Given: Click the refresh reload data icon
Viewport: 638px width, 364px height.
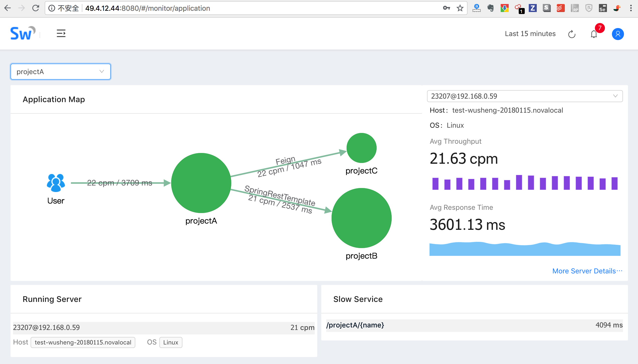Looking at the screenshot, I should (x=572, y=34).
